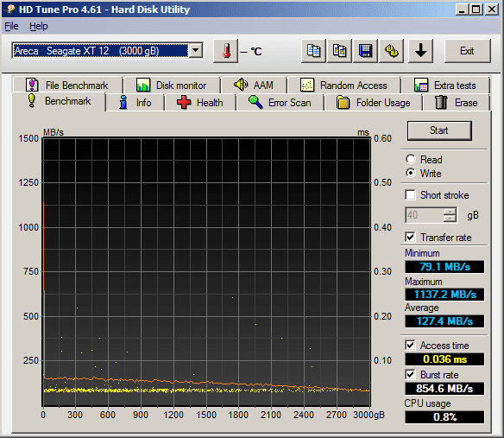Enable the Short stroke checkbox

(410, 195)
